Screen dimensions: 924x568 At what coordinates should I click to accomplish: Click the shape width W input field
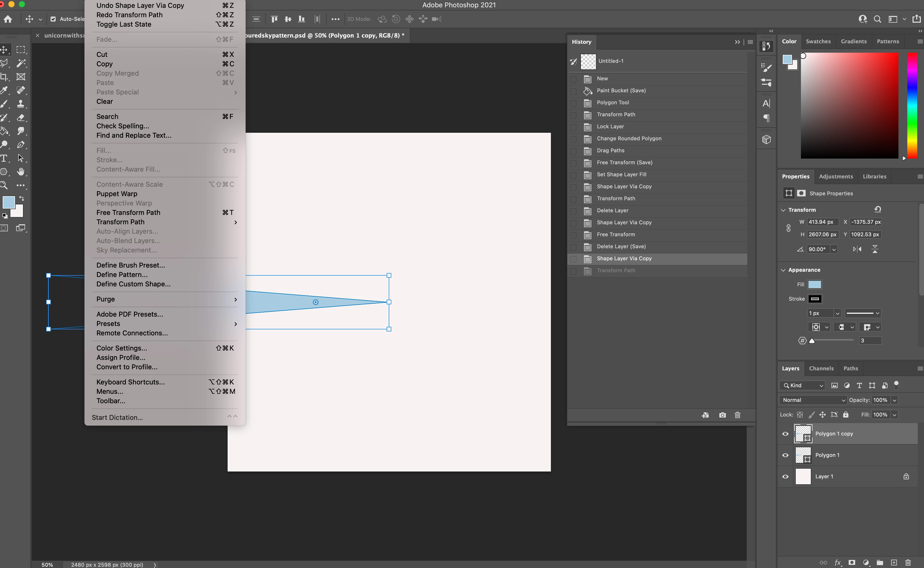point(822,222)
